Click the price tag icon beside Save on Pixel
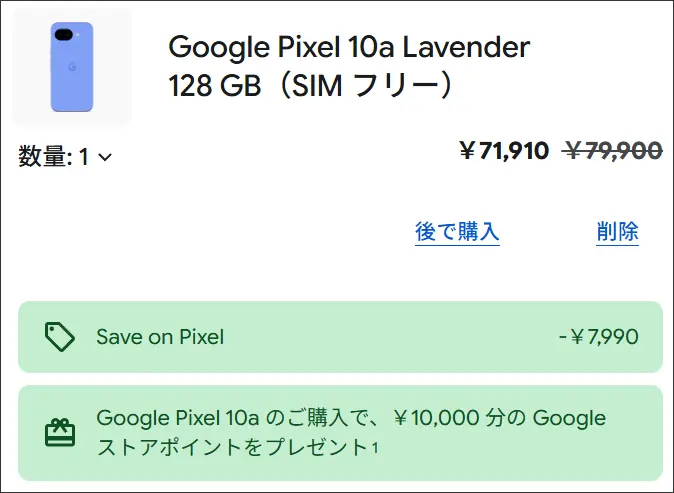Image resolution: width=674 pixels, height=493 pixels. pyautogui.click(x=60, y=337)
